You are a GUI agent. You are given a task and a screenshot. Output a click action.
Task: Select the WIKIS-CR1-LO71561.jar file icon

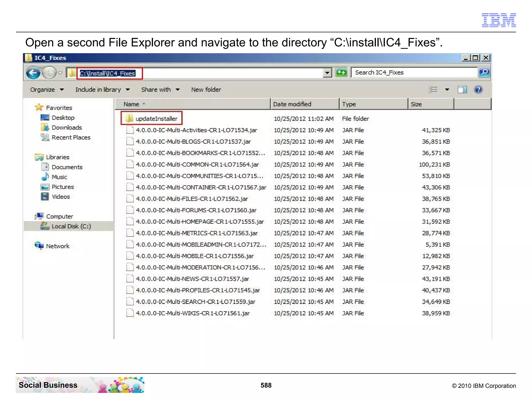coord(130,313)
